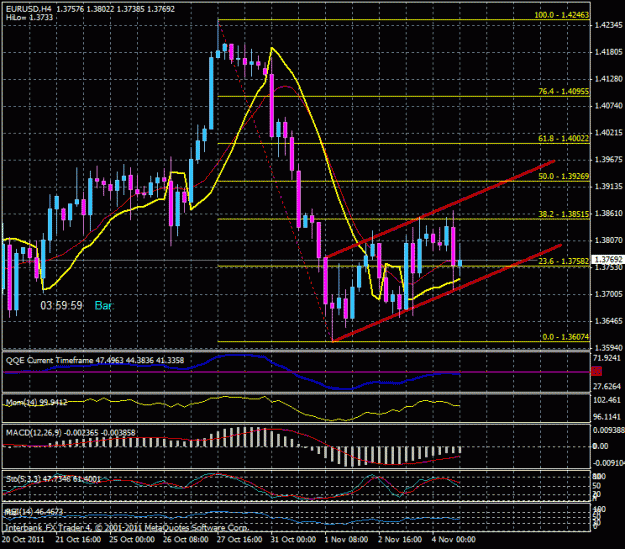Click the 4 Nov 00:00 time label
This screenshot has height=549, width=625.
click(x=454, y=539)
